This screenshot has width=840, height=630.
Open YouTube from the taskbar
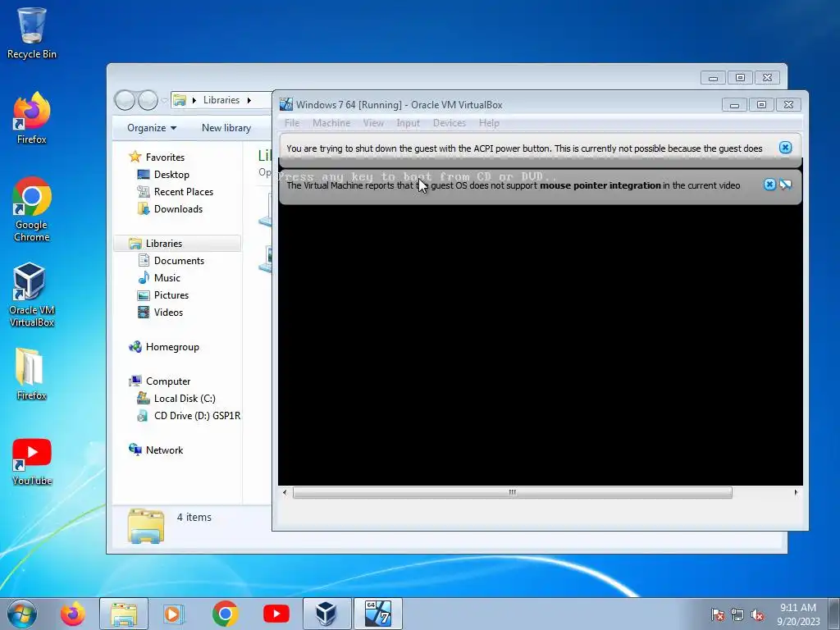(x=276, y=614)
